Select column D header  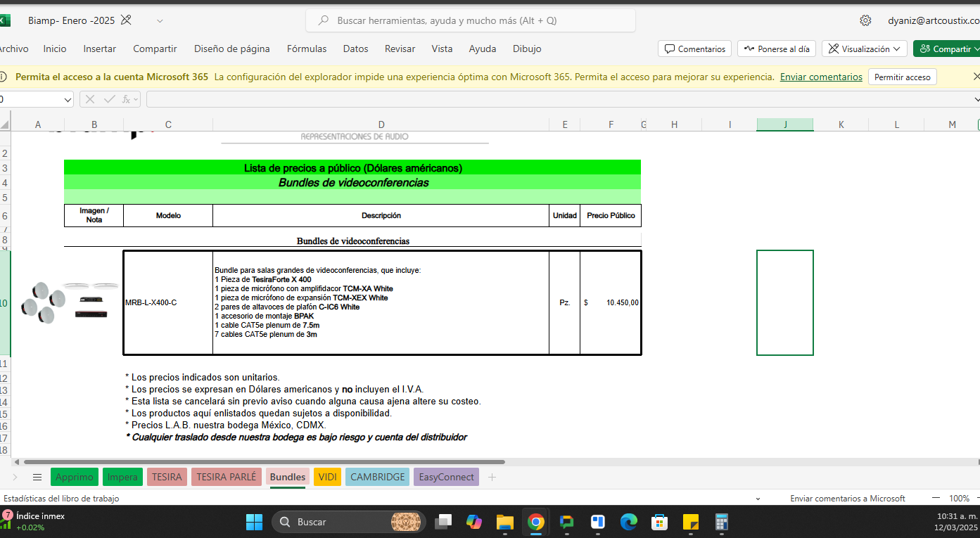[381, 124]
